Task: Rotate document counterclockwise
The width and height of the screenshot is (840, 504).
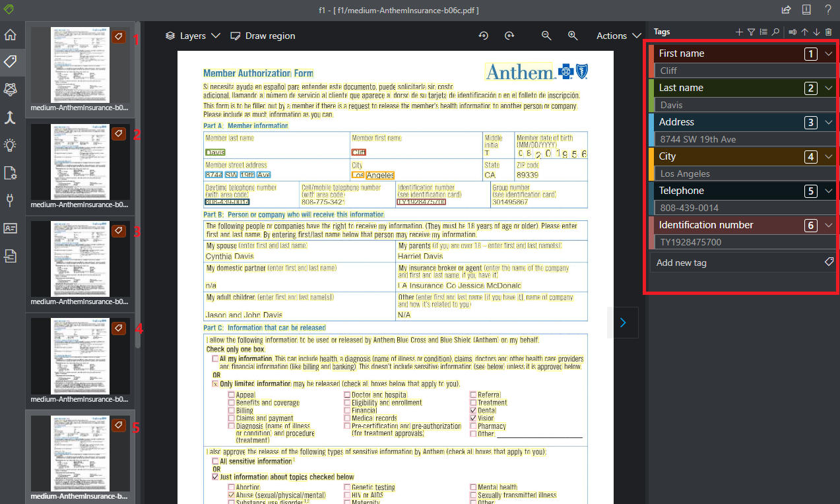Action: (x=483, y=36)
